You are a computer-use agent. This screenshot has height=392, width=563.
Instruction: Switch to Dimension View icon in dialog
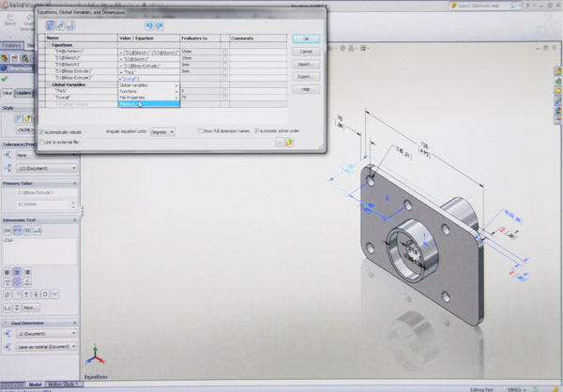[x=60, y=25]
